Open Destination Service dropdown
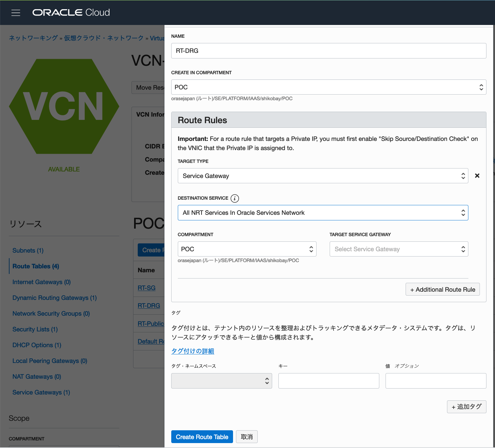The height and width of the screenshot is (448, 495). click(x=323, y=213)
